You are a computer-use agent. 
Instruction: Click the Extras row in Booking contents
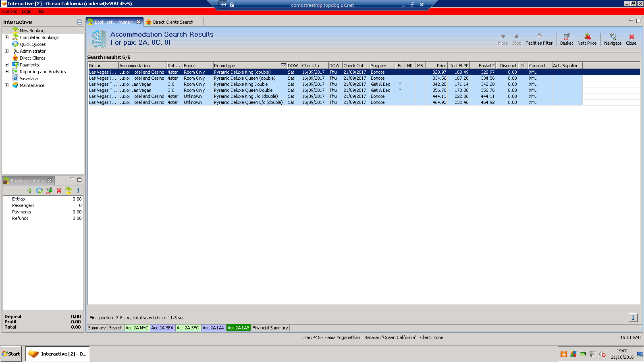43,199
